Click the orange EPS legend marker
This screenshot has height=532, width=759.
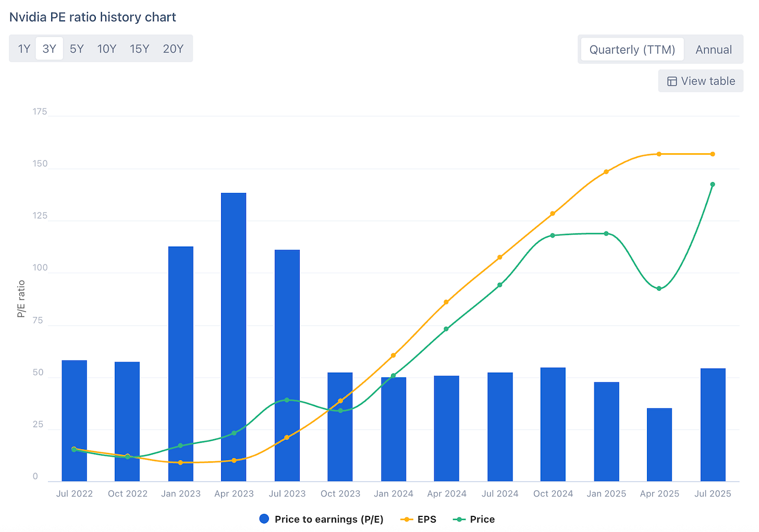406,519
